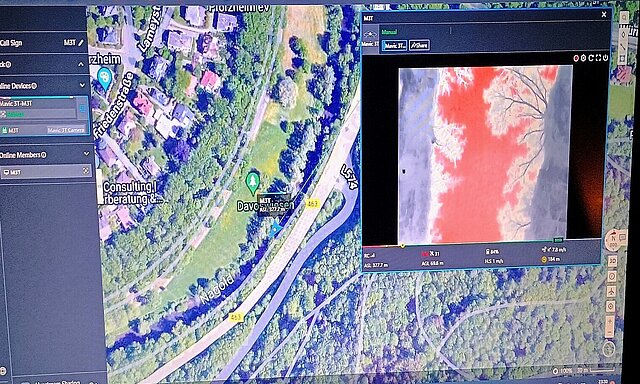Zoom out the map with the minus button
Screen dimensions: 640x384
(610, 333)
